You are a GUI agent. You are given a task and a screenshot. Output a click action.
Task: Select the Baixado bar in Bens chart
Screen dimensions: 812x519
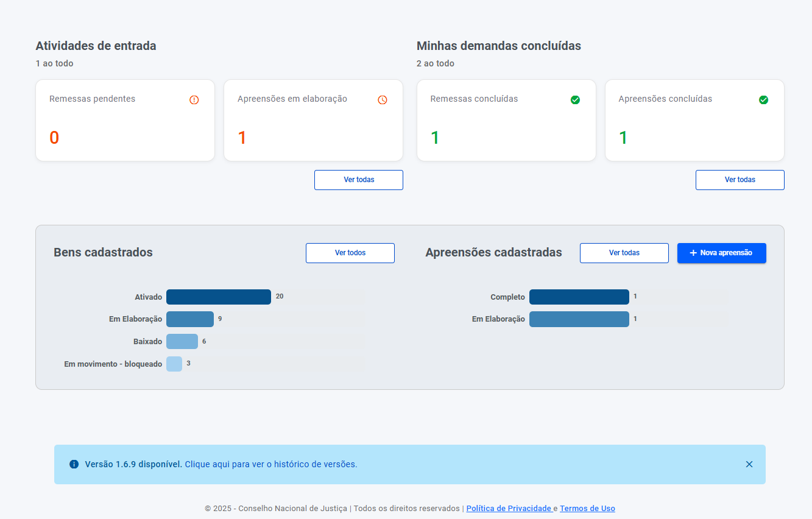click(182, 341)
